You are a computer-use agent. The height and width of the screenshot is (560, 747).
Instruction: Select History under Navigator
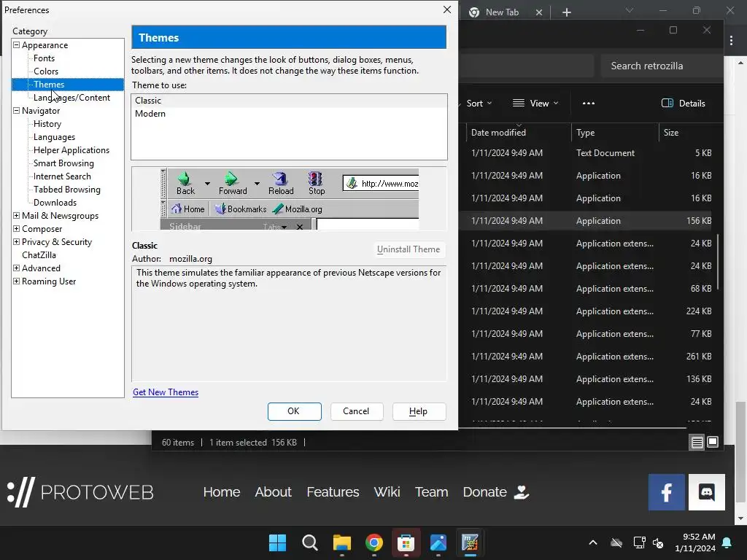coord(47,124)
